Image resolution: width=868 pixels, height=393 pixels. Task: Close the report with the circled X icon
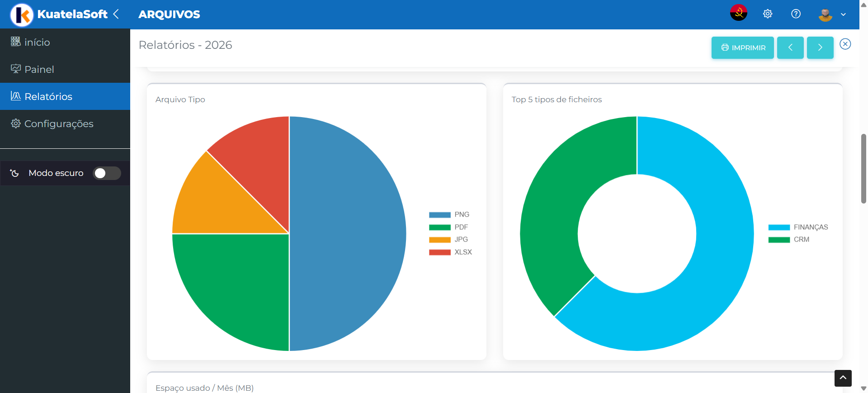coord(845,44)
